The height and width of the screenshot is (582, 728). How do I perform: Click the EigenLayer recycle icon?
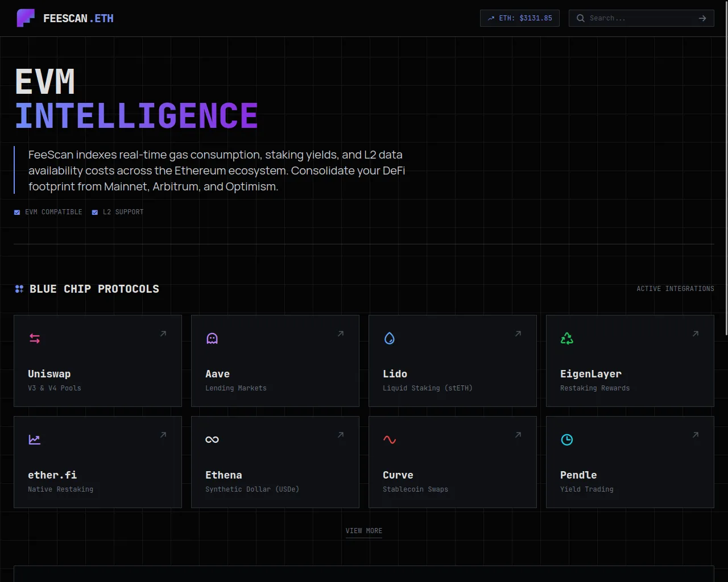[x=567, y=339]
